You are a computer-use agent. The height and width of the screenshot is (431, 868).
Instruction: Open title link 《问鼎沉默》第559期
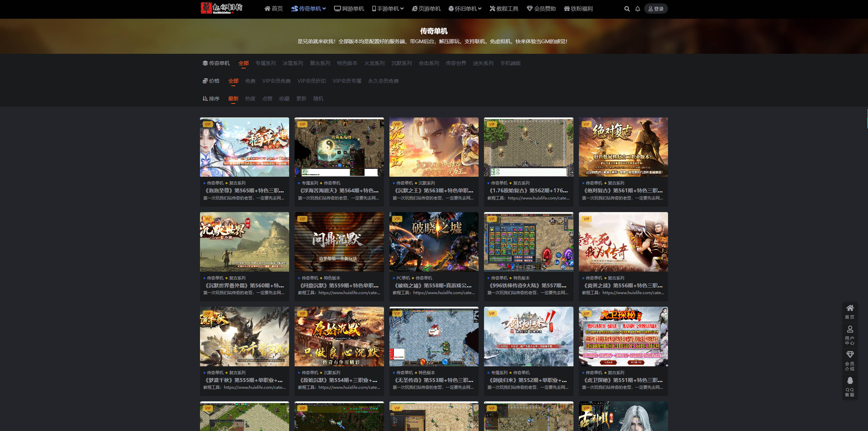pyautogui.click(x=339, y=286)
